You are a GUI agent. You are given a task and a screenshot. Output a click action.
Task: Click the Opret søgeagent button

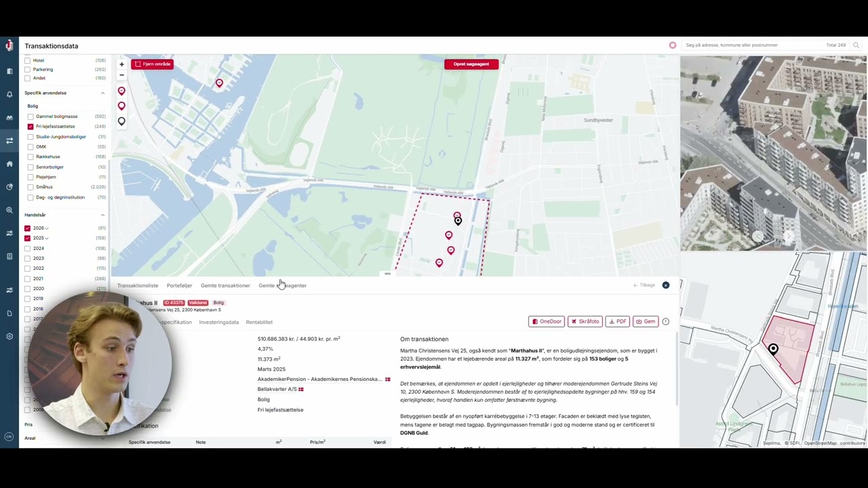pyautogui.click(x=471, y=64)
